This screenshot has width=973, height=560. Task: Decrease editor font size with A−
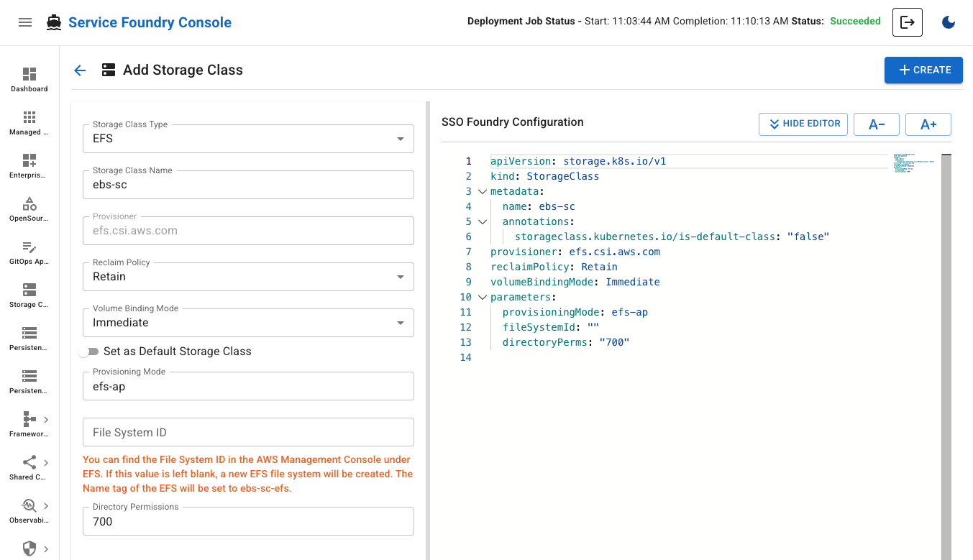[x=876, y=124]
